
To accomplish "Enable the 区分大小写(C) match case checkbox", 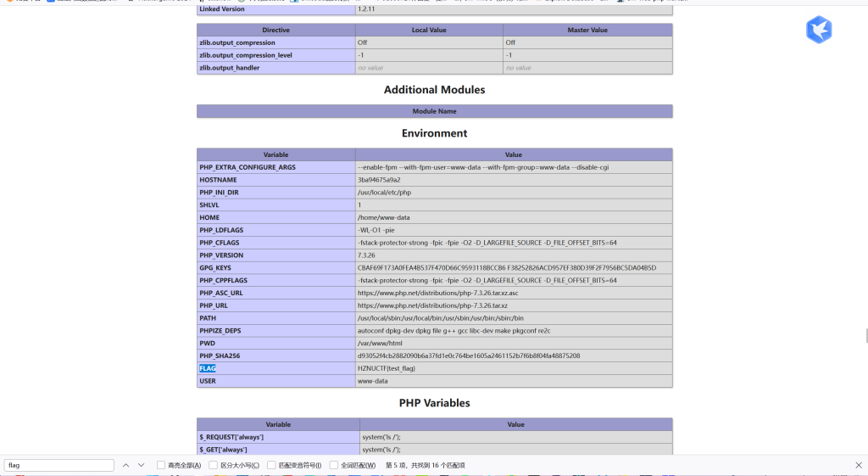I will [x=213, y=466].
